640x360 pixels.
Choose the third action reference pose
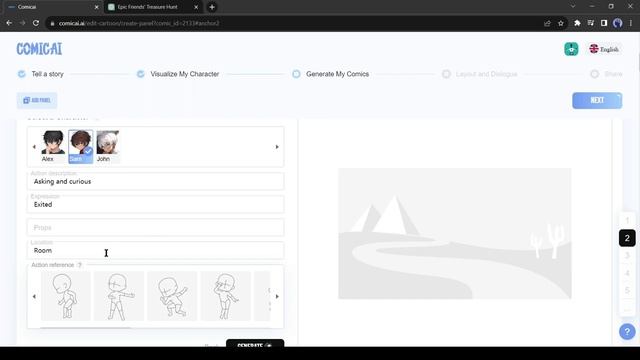(x=172, y=296)
